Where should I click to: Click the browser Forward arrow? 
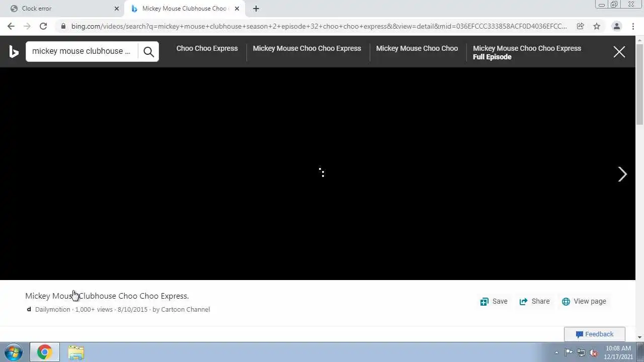point(27,26)
